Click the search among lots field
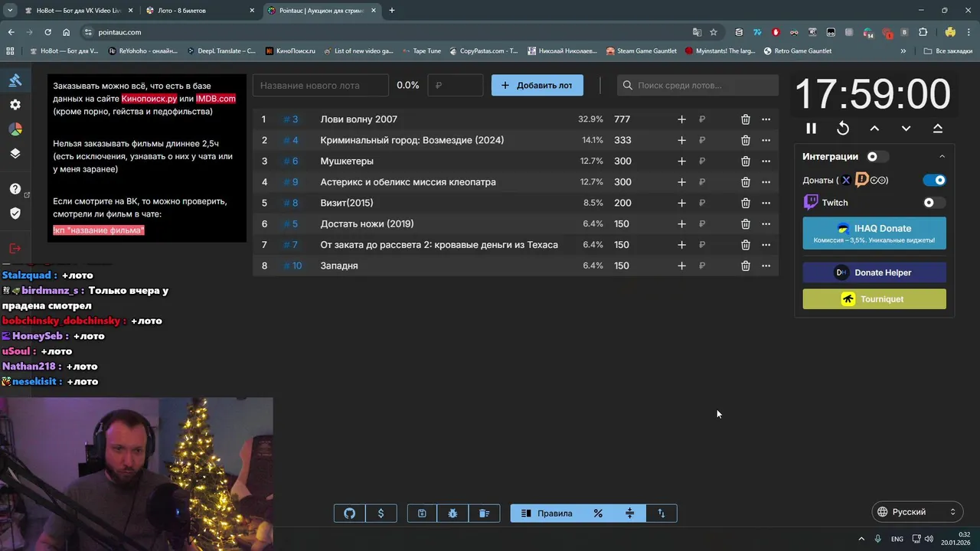The image size is (980, 551). click(x=697, y=86)
